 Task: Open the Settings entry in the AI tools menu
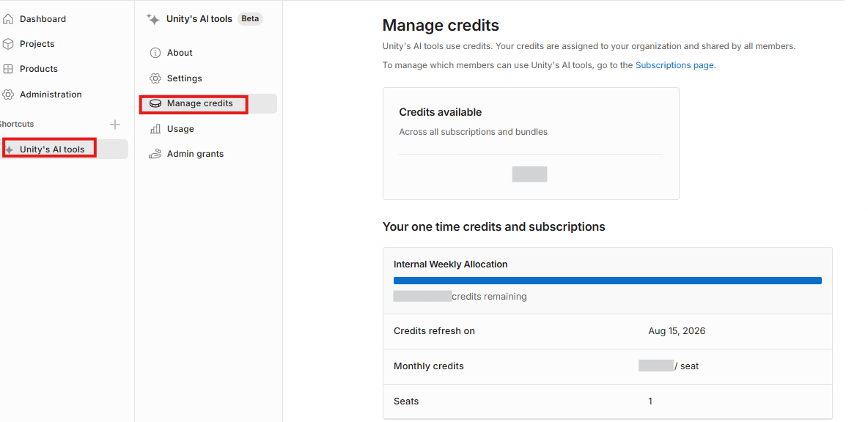(184, 78)
